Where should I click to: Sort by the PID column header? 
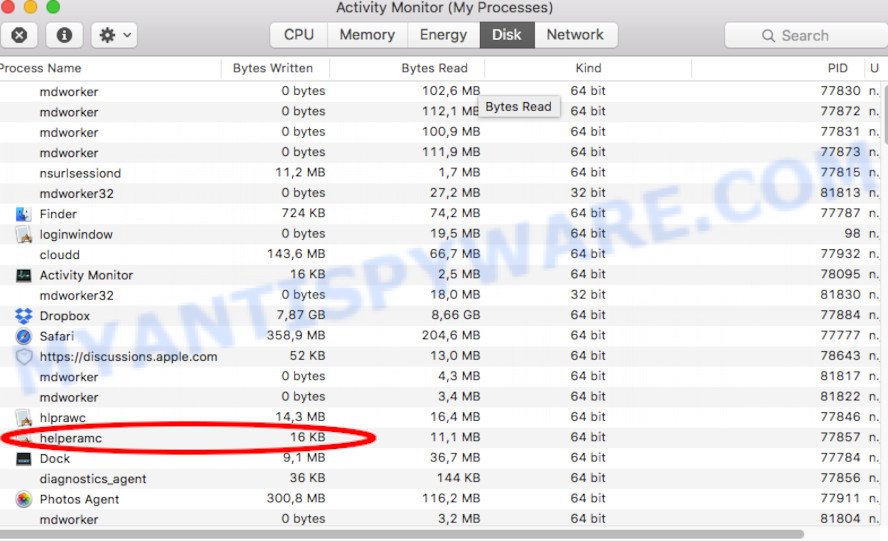(x=778, y=69)
